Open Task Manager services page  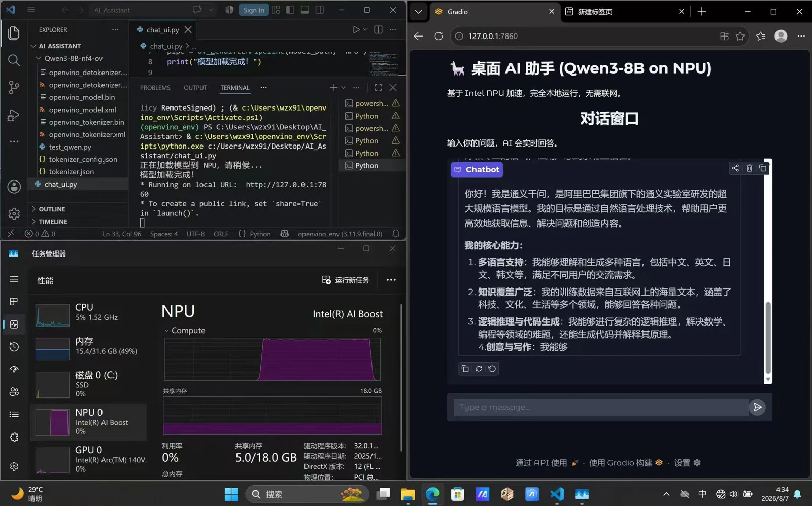coord(14,437)
